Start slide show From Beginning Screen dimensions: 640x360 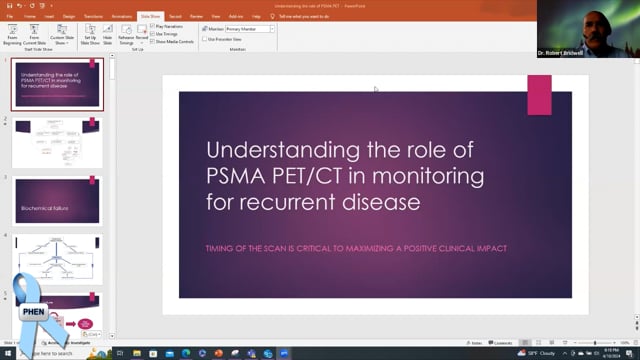point(12,35)
